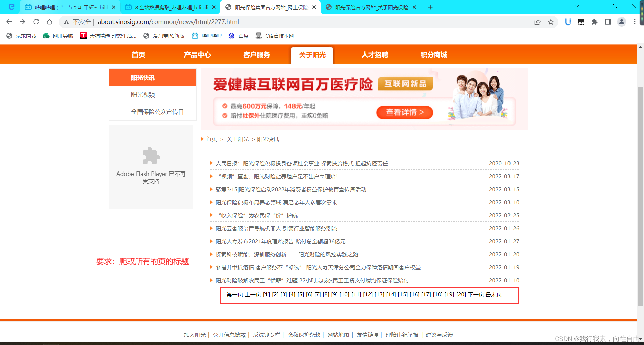Open the 哔哩哔哩 bookmark
This screenshot has width=644, height=345.
207,36
